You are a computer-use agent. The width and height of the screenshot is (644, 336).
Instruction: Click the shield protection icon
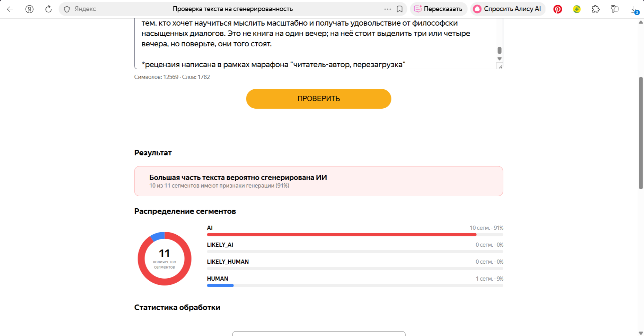coord(67,9)
